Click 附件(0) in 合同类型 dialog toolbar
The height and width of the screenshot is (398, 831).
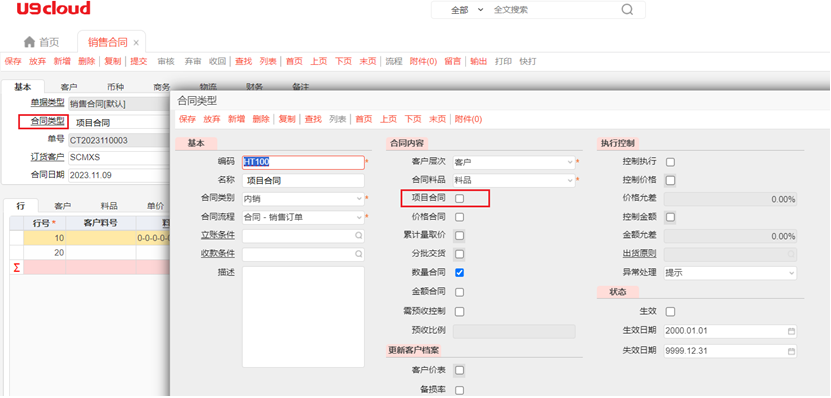click(468, 119)
